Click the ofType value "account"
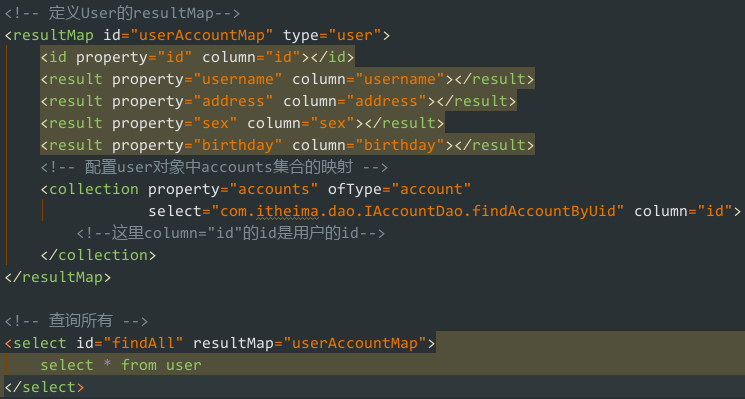This screenshot has width=745, height=399. click(431, 189)
